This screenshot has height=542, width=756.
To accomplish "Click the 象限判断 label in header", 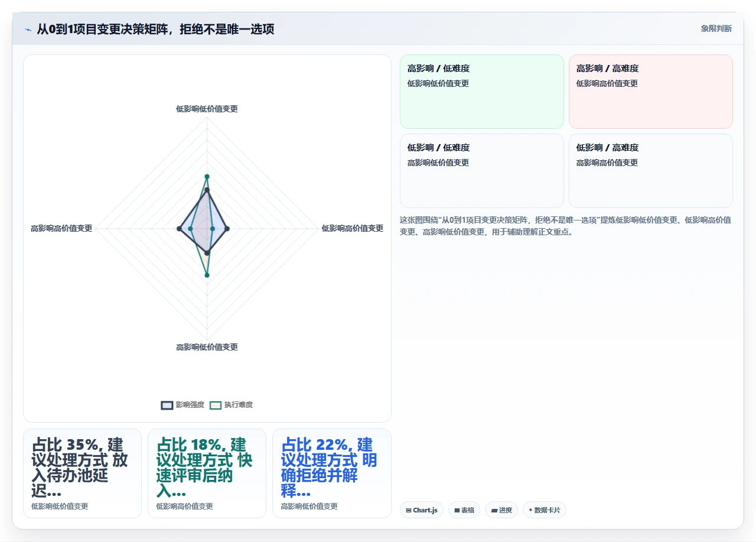I will pos(716,28).
